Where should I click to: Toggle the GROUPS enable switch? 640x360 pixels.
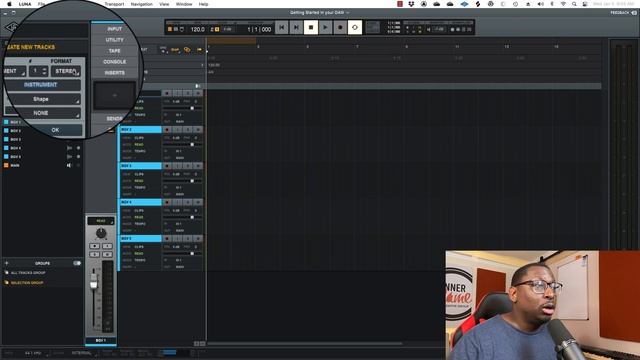pyautogui.click(x=77, y=263)
